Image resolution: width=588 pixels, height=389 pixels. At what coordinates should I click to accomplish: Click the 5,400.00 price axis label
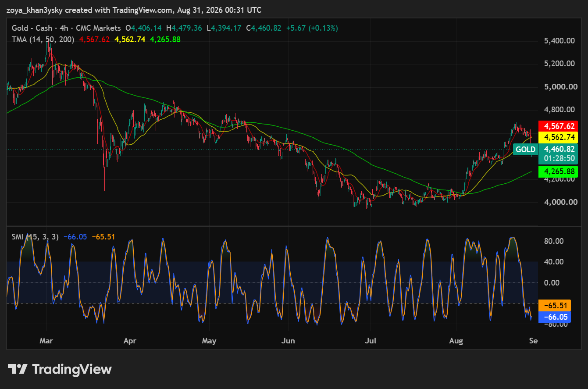coord(559,41)
